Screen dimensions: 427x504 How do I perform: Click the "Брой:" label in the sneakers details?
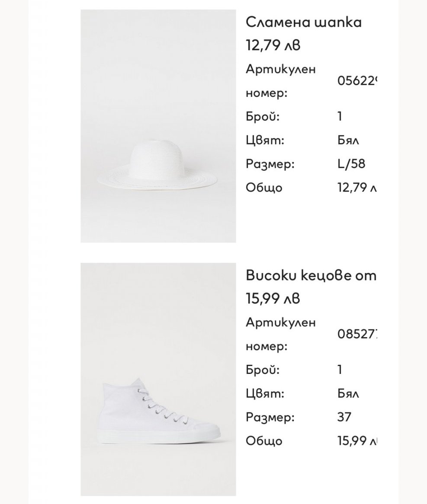[263, 370]
